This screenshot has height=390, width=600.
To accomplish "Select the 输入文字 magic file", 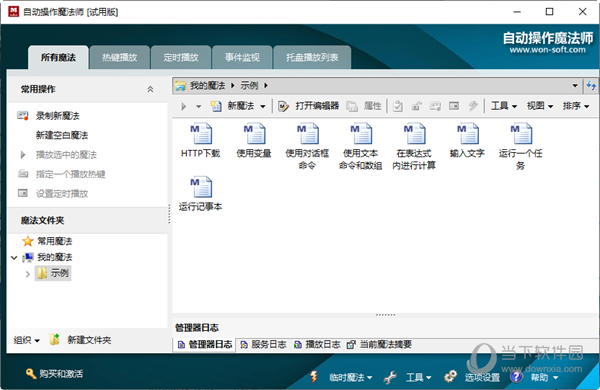I will (467, 140).
